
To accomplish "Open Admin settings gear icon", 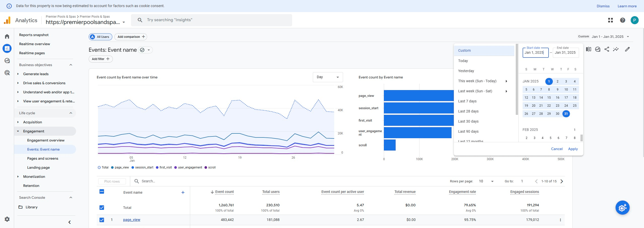I will click(7, 219).
